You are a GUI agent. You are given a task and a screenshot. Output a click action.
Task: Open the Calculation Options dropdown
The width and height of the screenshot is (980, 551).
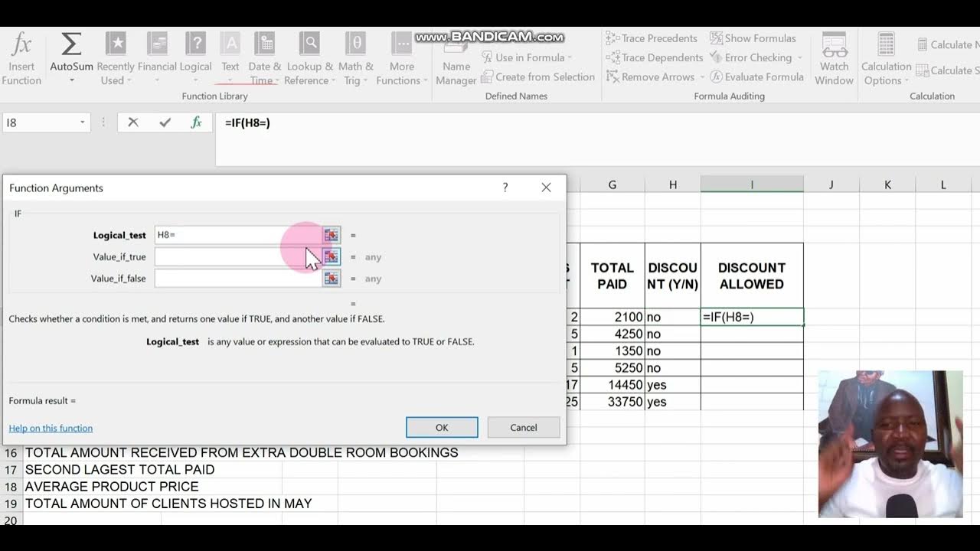[x=887, y=60]
